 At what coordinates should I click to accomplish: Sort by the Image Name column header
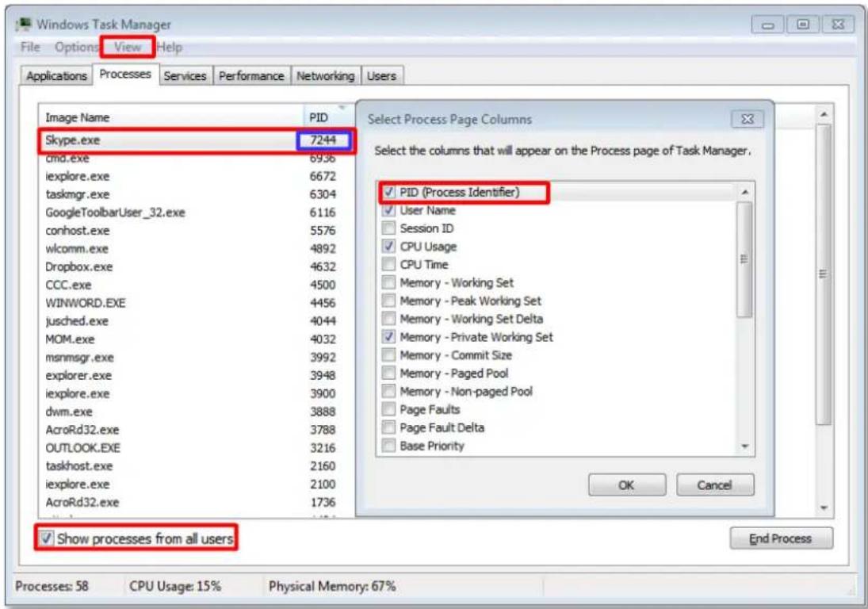[x=171, y=117]
